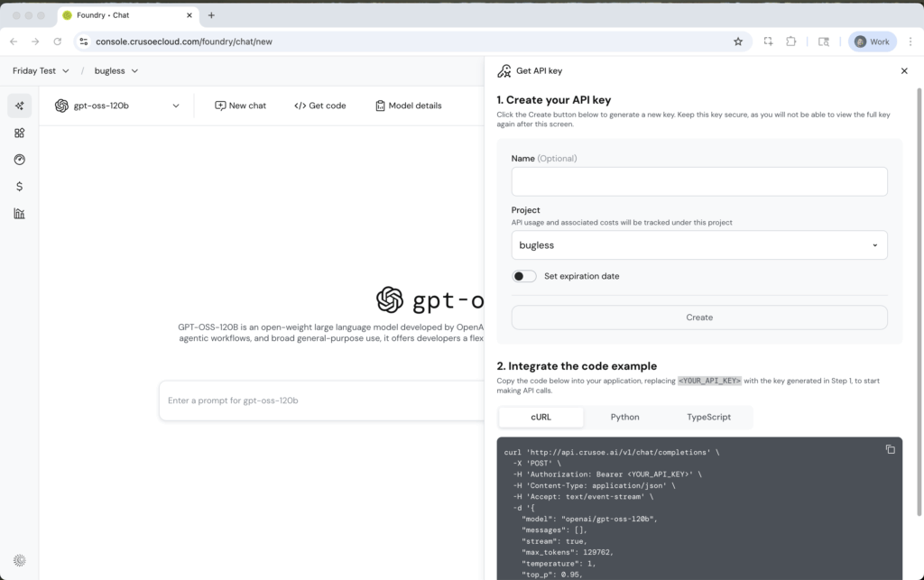Viewport: 924px width, 580px height.
Task: Open the Project bugless dropdown in panel
Action: click(x=699, y=245)
